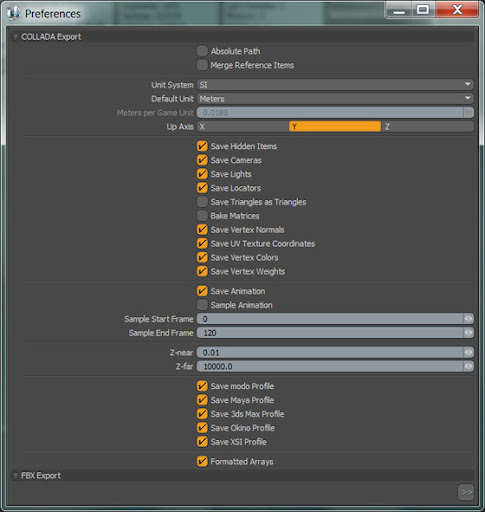Toggle Save Vertex Weights checkbox
The width and height of the screenshot is (485, 512).
[202, 271]
